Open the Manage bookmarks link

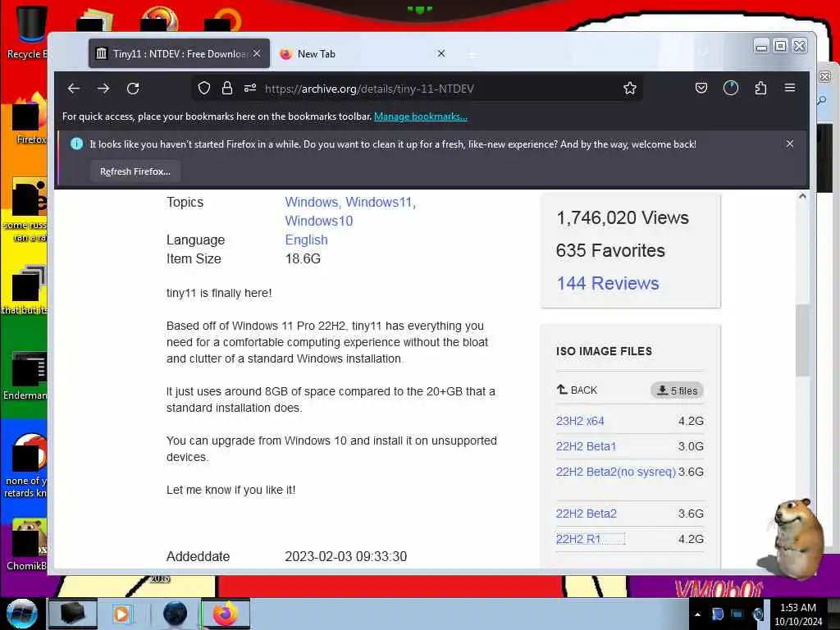[421, 116]
